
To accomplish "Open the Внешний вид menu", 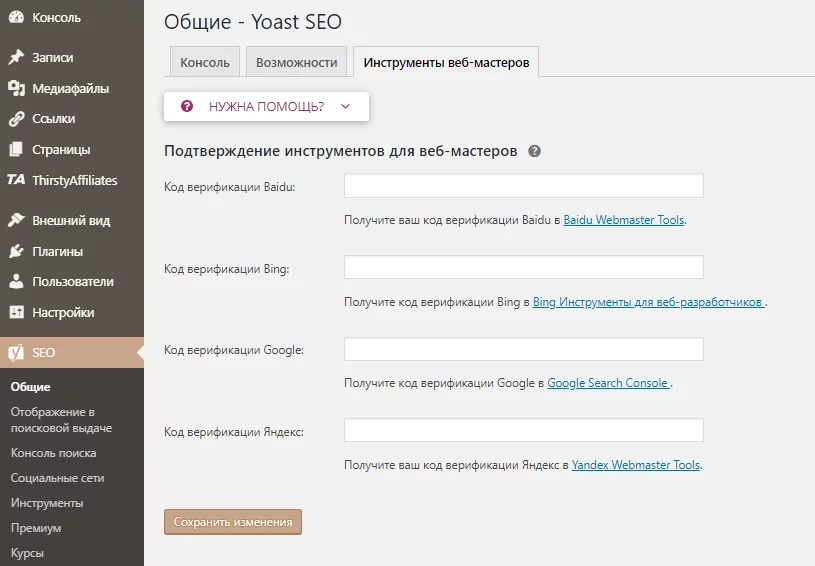I will pyautogui.click(x=72, y=220).
